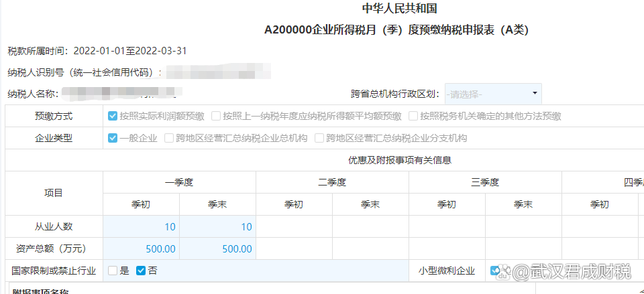Viewport: 644px width, 294px height.
Task: Click 资产总额 二季度 季初 cell
Action: [294, 248]
